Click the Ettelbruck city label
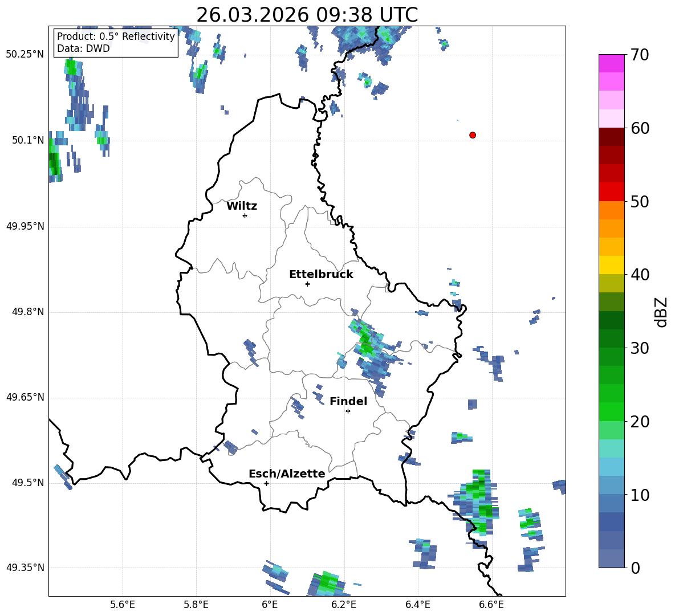Screen dimensions: 675x616 (321, 275)
